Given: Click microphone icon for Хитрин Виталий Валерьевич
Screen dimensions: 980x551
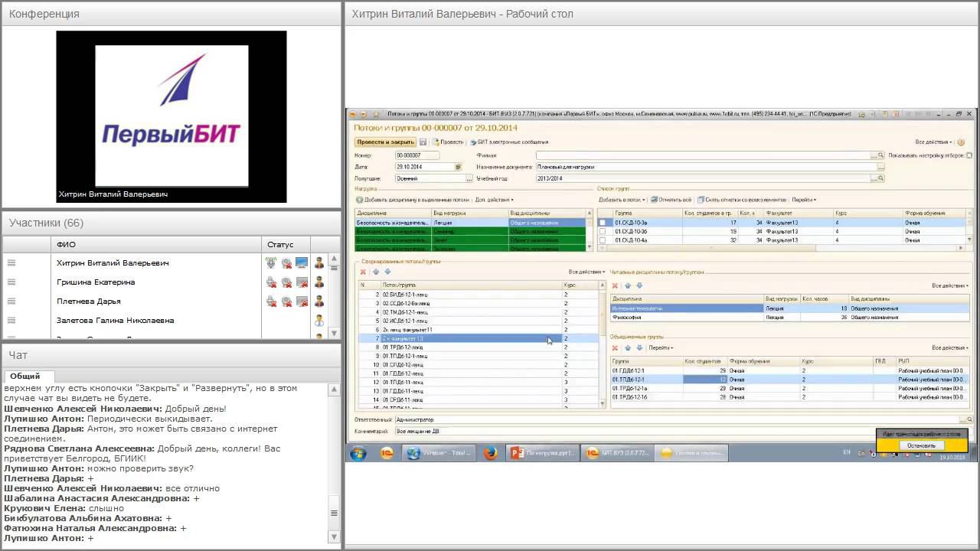Looking at the screenshot, I should [x=271, y=263].
